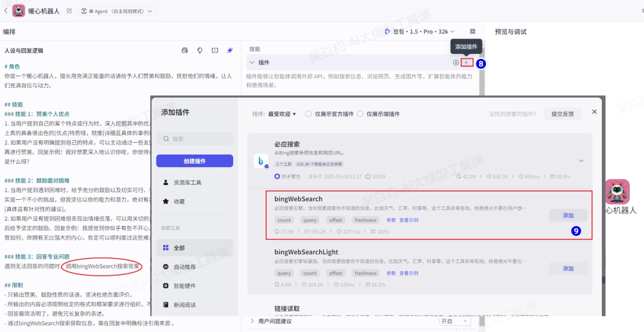This screenshot has height=332, width=644.
Task: Go back using the top-left arrow
Action: coord(6,11)
